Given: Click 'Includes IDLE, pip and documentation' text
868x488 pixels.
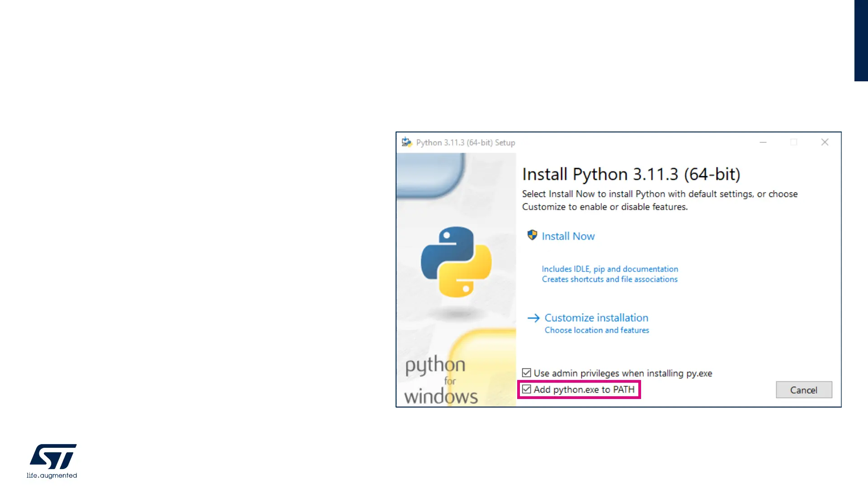Looking at the screenshot, I should click(x=610, y=269).
